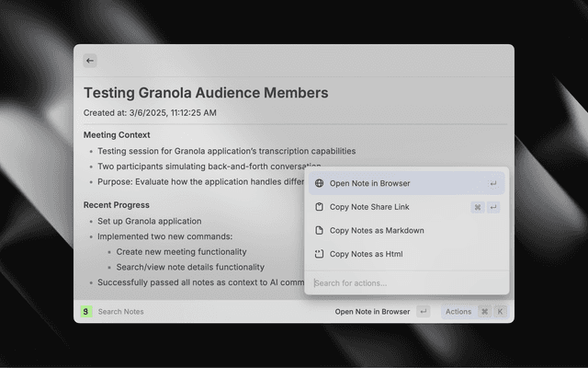Click the Command key hint beside Copy Note Share Link

[x=478, y=207]
